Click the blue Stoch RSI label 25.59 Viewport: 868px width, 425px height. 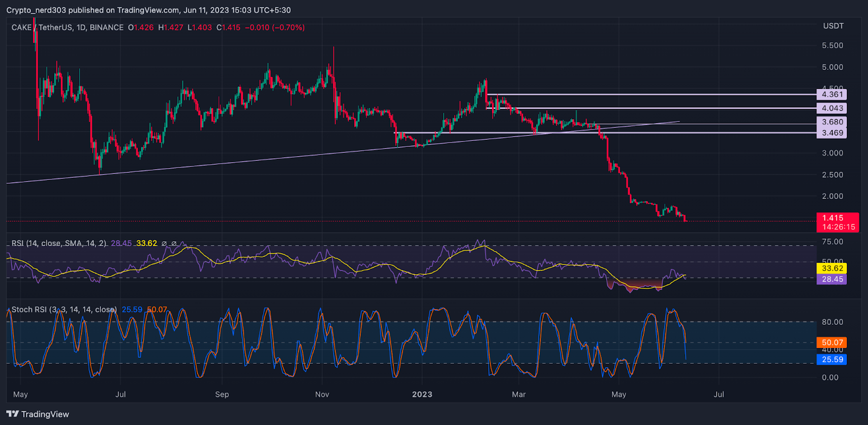[831, 359]
